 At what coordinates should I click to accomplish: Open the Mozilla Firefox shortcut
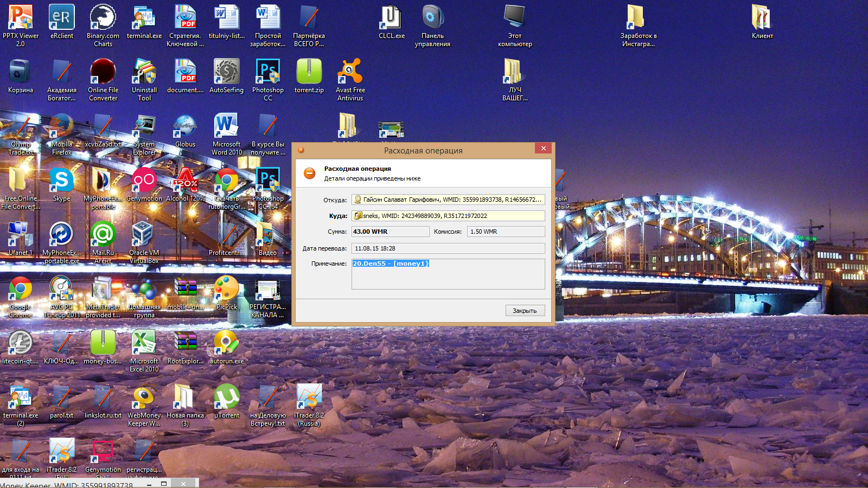click(62, 133)
